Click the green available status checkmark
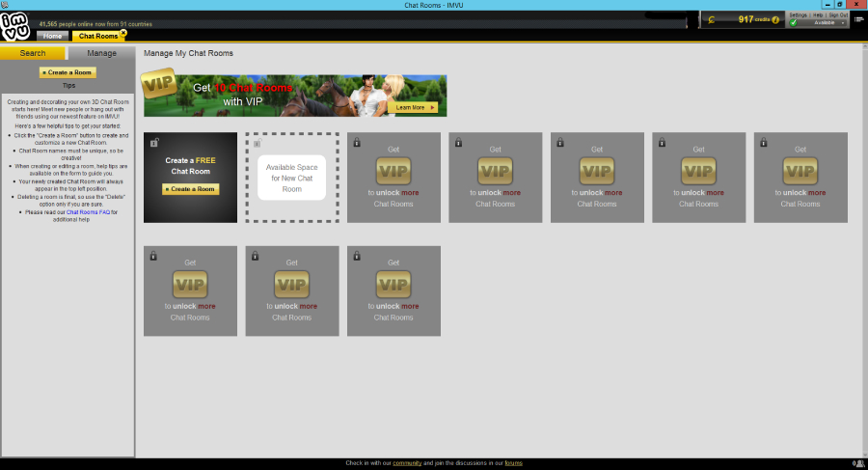868x470 pixels. [794, 23]
